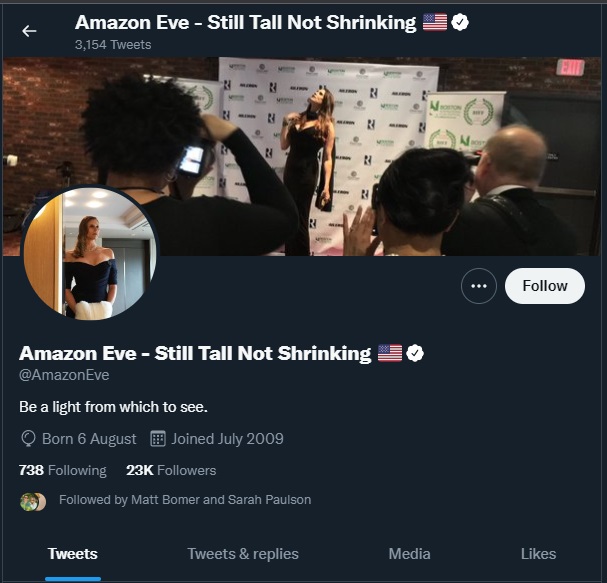View the 738 Following list
607x583 pixels.
(63, 470)
